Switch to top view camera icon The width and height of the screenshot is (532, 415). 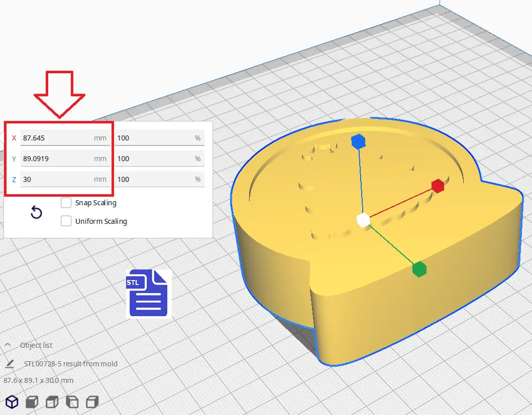pyautogui.click(x=52, y=401)
